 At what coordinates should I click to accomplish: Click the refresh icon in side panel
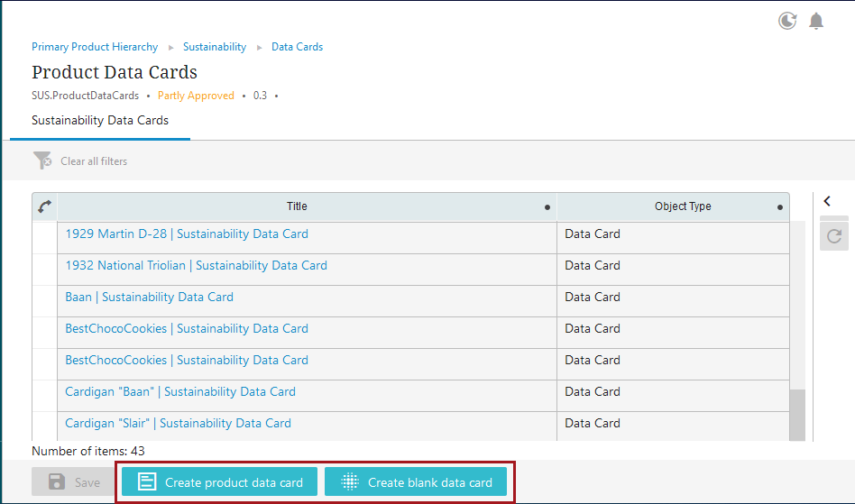tap(834, 236)
